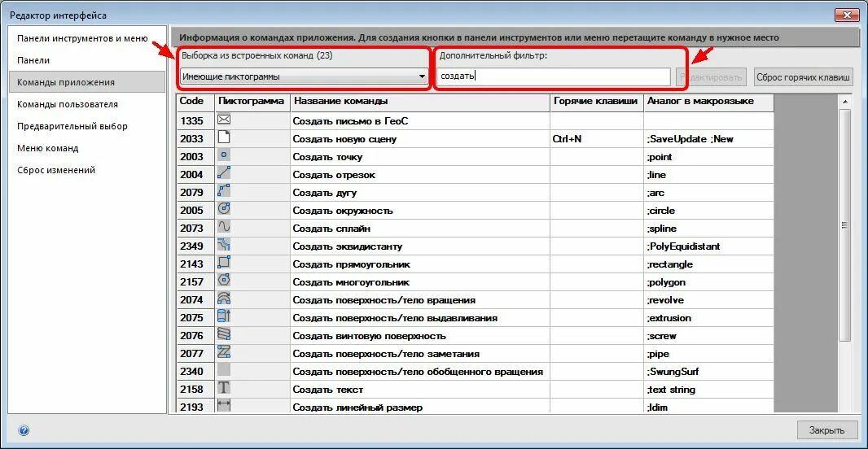Screen dimensions: 868x449
Task: Select the Создать прямоугольник command name
Action: pos(352,264)
